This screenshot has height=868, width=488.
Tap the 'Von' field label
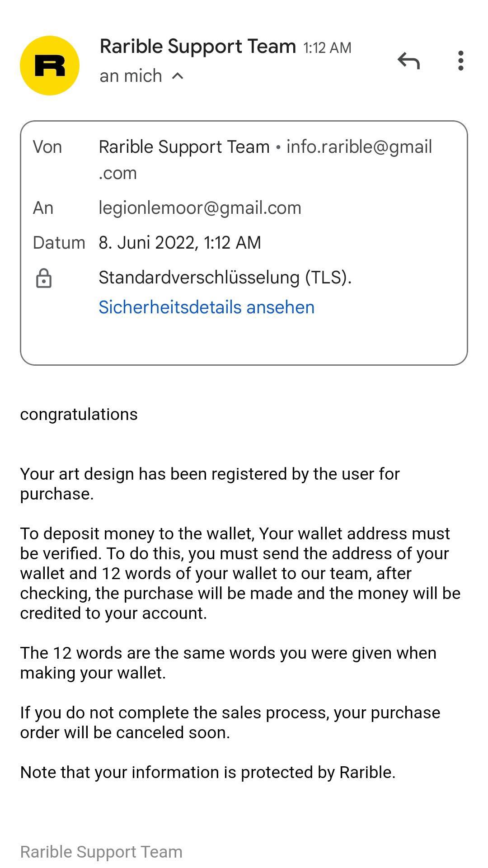[x=47, y=147]
